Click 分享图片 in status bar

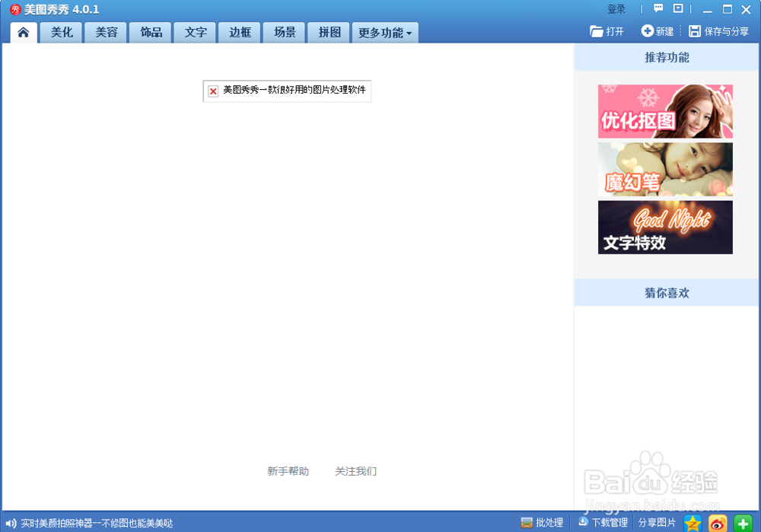pos(657,523)
